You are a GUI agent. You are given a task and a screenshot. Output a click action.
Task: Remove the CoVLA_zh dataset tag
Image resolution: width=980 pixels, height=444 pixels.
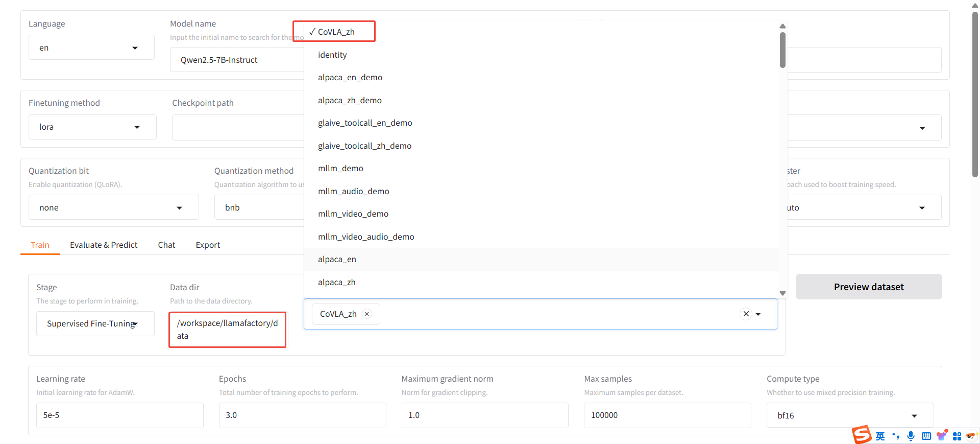tap(366, 314)
